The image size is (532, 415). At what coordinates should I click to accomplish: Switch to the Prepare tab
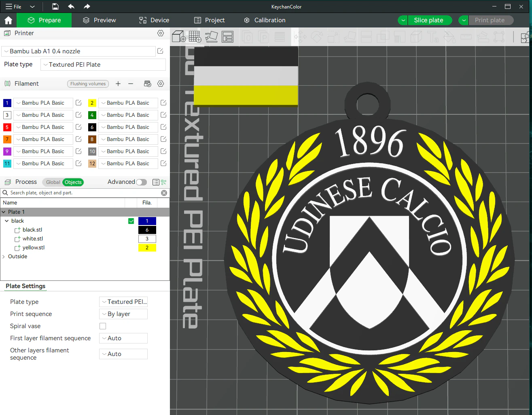44,20
